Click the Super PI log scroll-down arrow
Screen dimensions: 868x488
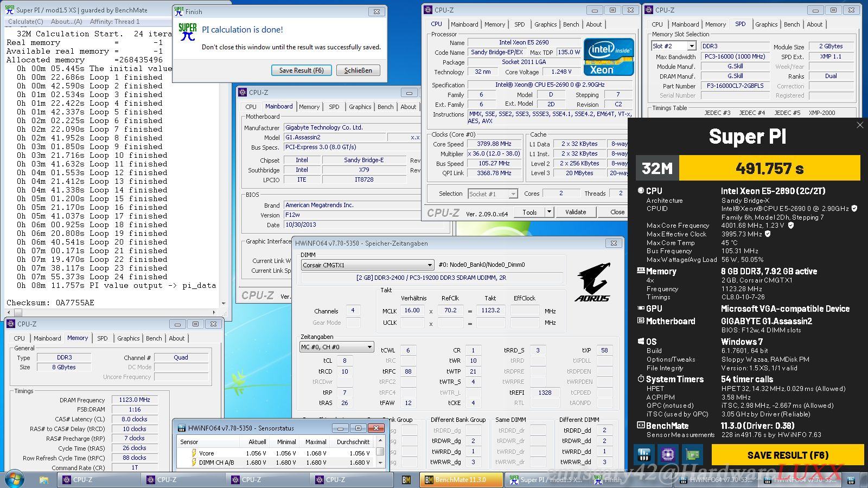tap(224, 304)
